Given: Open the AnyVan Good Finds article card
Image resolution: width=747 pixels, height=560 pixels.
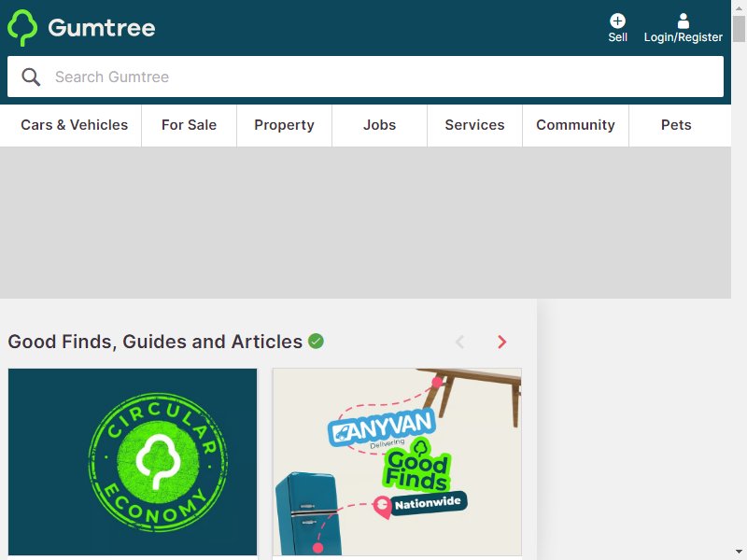Looking at the screenshot, I should tap(398, 462).
